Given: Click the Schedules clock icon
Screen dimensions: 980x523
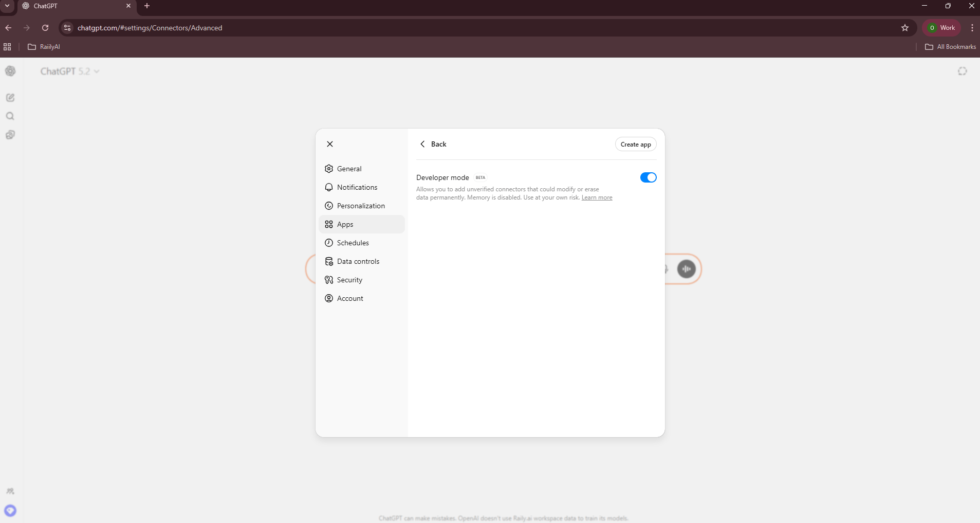Looking at the screenshot, I should [329, 243].
